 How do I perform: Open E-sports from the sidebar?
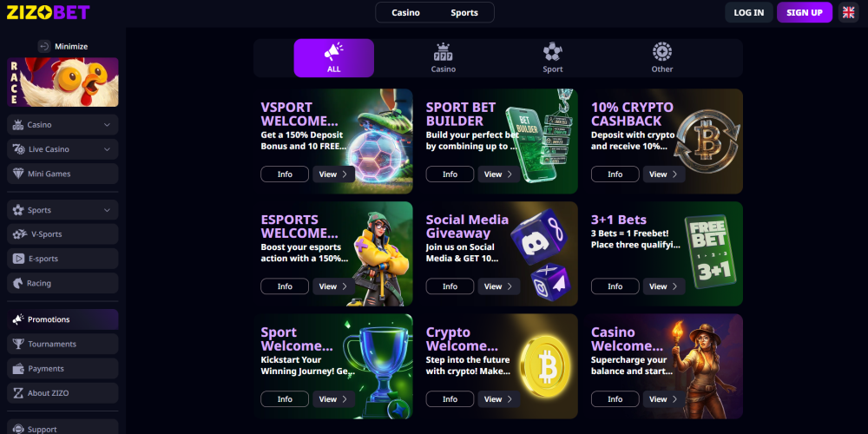pos(62,259)
